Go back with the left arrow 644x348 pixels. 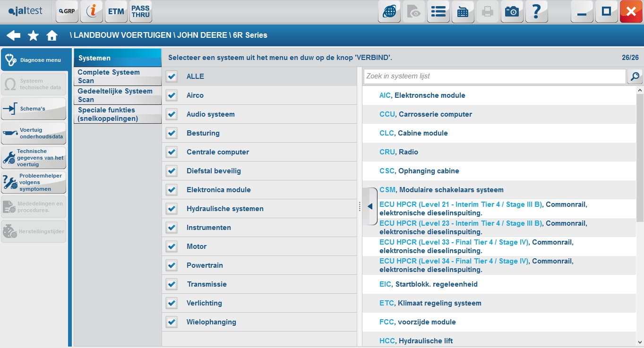14,35
